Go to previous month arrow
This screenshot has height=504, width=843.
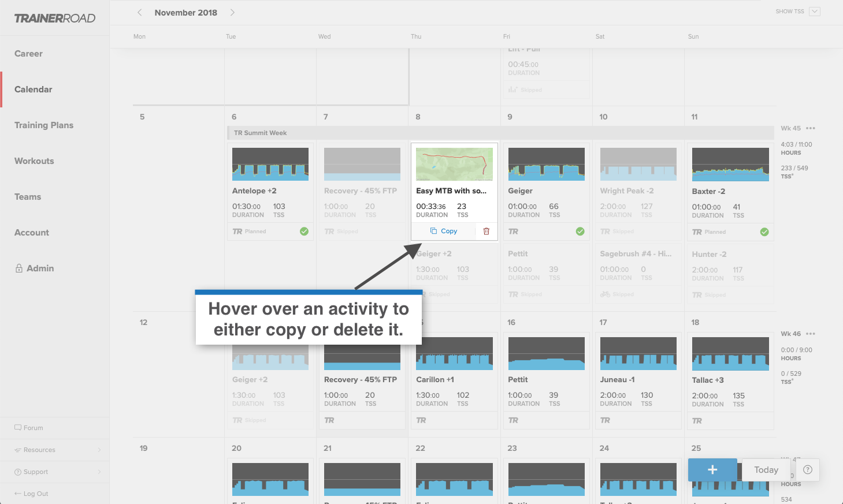[139, 12]
